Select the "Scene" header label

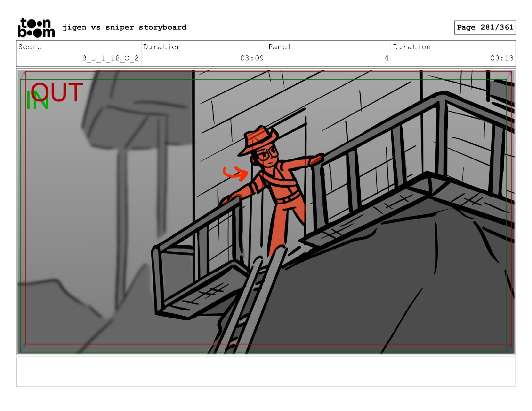click(30, 47)
